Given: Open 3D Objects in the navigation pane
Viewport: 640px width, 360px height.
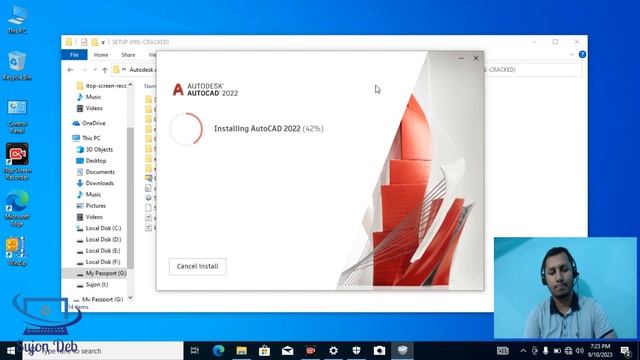Looking at the screenshot, I should [x=95, y=149].
